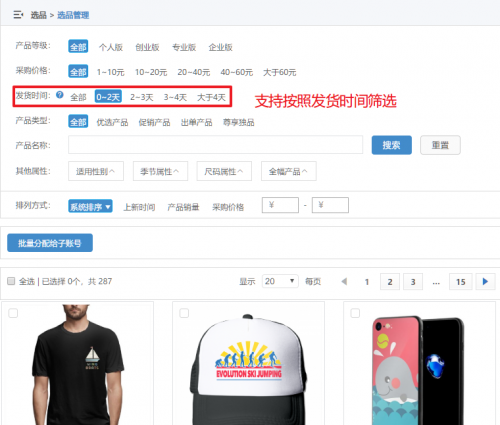Screen dimensions: 500x425
Task: Filter delivery time 3~4天
Action: click(175, 97)
